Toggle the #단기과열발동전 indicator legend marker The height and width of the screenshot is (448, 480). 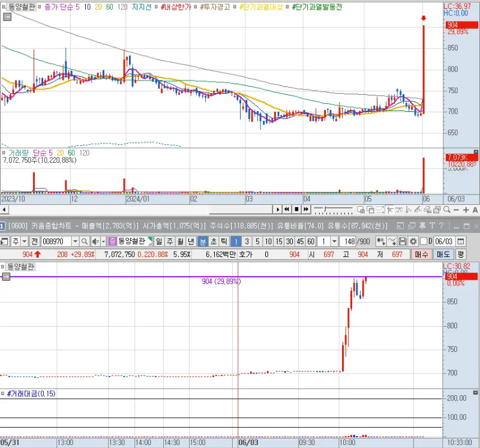(287, 7)
